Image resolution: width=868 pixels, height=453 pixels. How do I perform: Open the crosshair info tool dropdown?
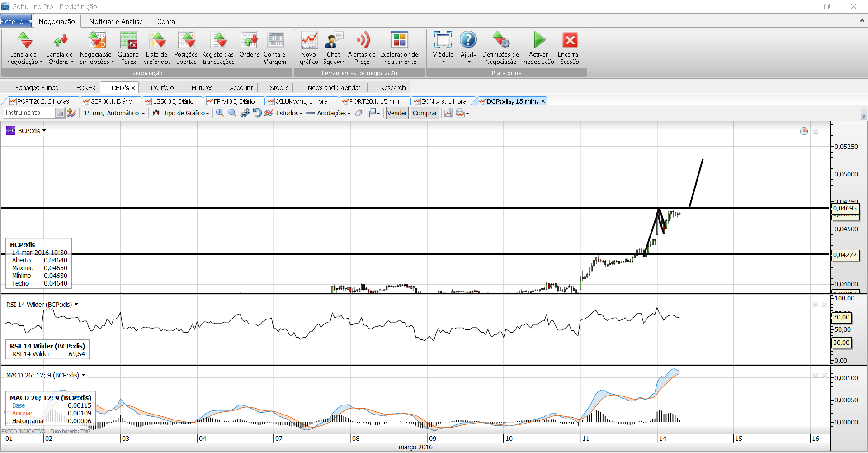tap(373, 113)
